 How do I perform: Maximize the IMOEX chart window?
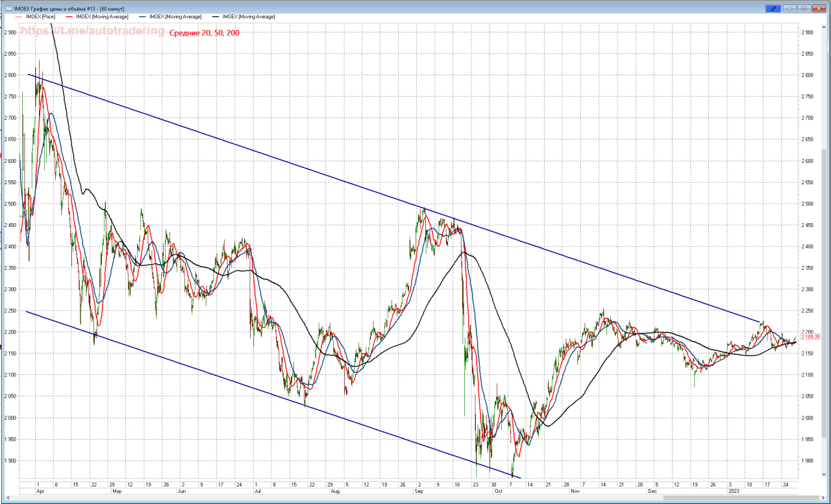(804, 8)
